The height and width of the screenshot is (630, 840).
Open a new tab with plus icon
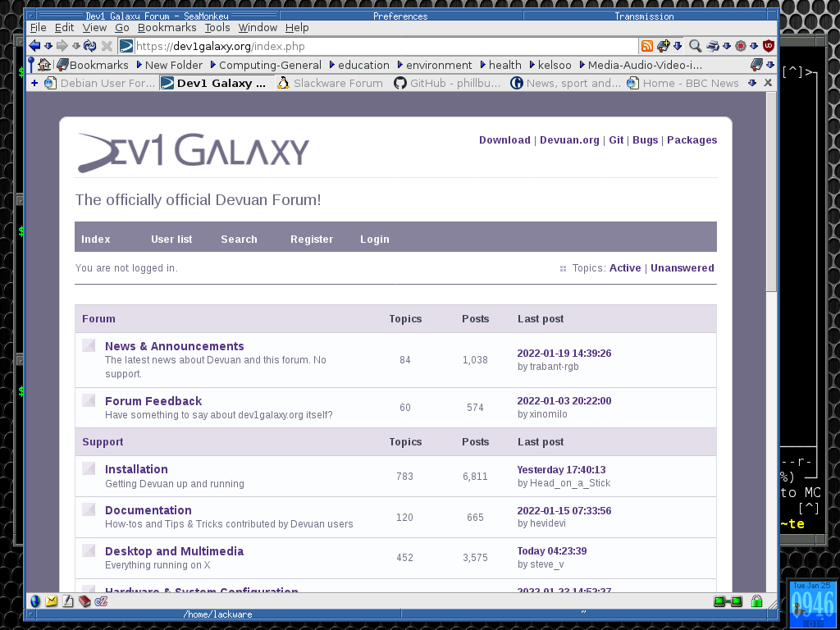pos(34,83)
